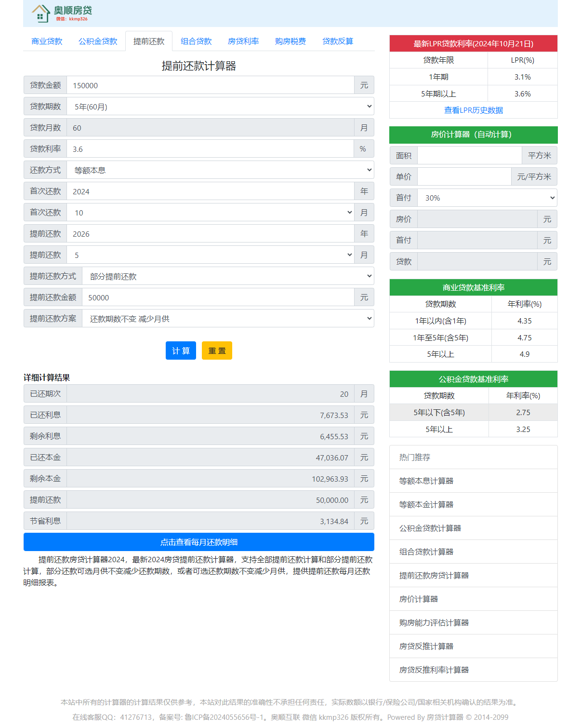Expand the 贷款期数 dropdown

220,107
